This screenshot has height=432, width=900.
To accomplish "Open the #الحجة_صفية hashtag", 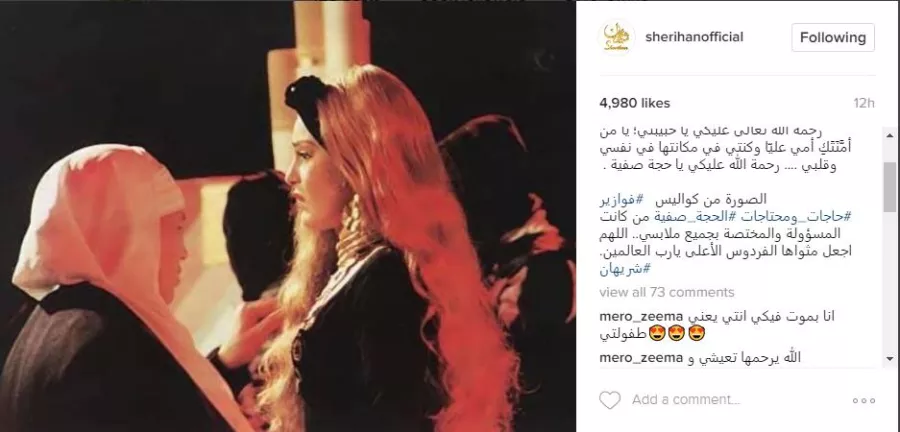I will click(x=695, y=217).
